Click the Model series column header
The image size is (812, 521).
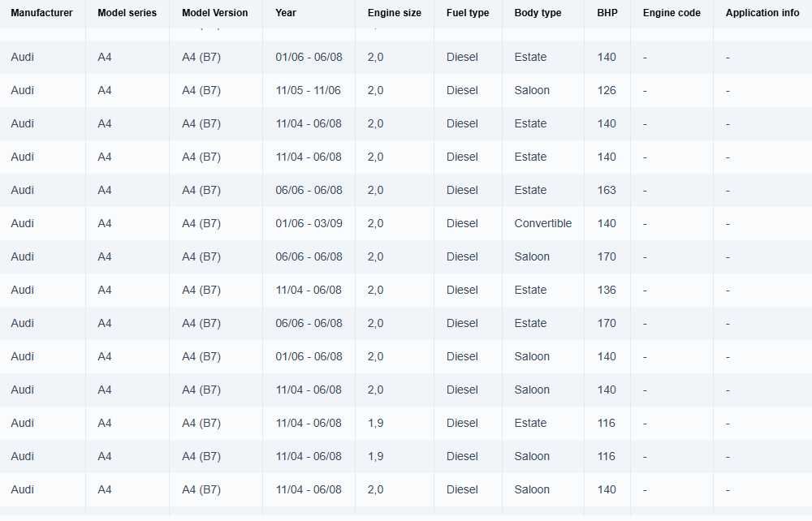(x=127, y=13)
